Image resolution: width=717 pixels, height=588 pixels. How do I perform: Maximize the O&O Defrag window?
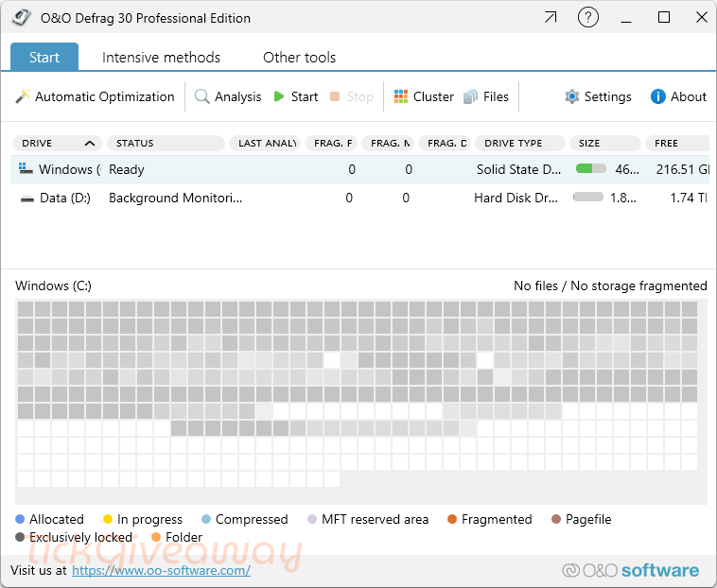tap(664, 17)
